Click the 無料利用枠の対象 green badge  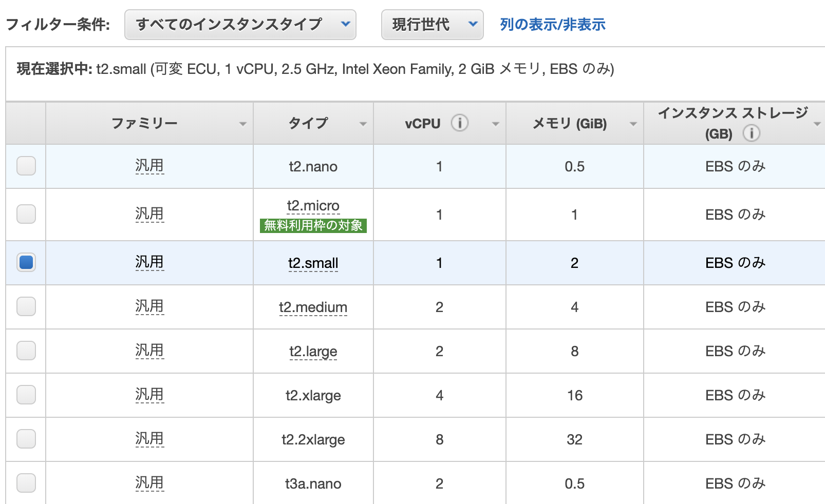(313, 225)
